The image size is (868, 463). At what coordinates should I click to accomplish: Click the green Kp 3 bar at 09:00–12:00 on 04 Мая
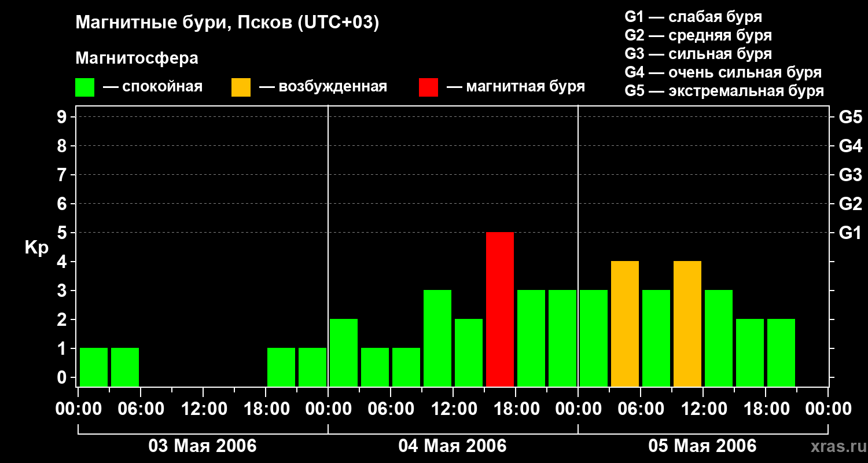437,338
